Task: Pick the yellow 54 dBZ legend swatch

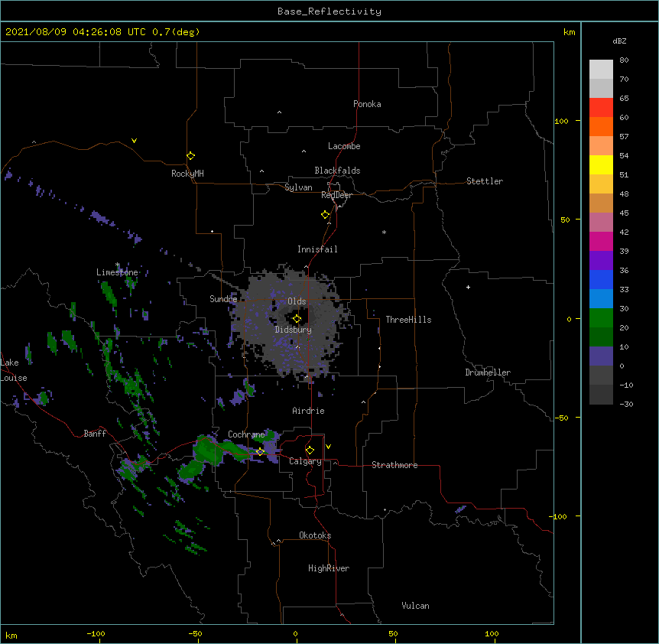Action: pyautogui.click(x=601, y=164)
